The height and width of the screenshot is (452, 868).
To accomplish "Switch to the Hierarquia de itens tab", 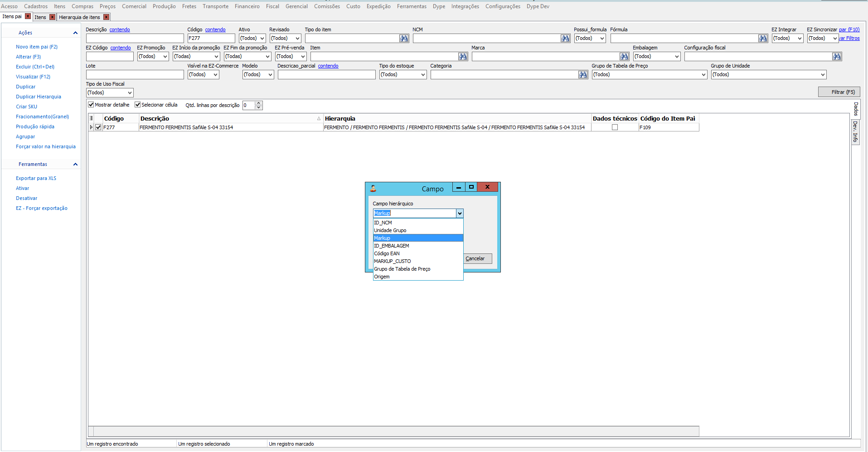I will tap(80, 17).
